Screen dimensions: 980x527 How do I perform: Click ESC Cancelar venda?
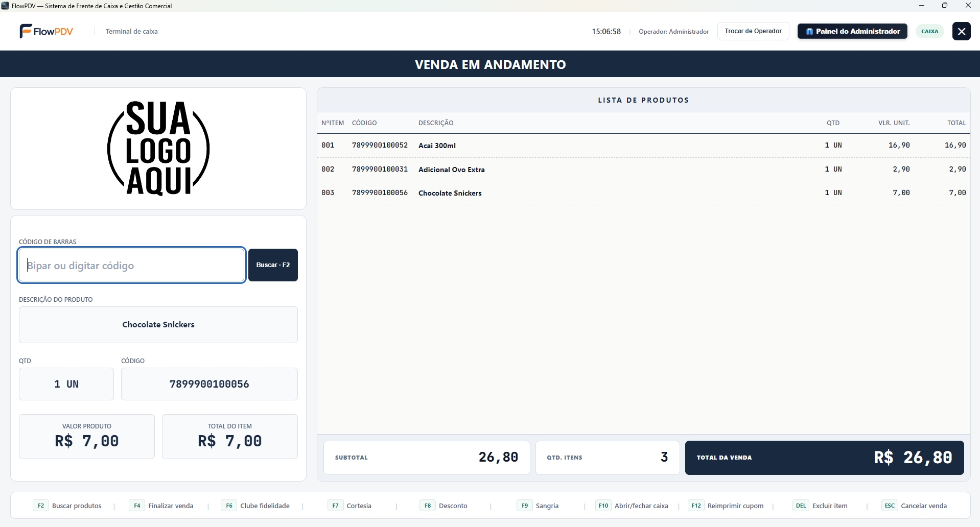(914, 506)
